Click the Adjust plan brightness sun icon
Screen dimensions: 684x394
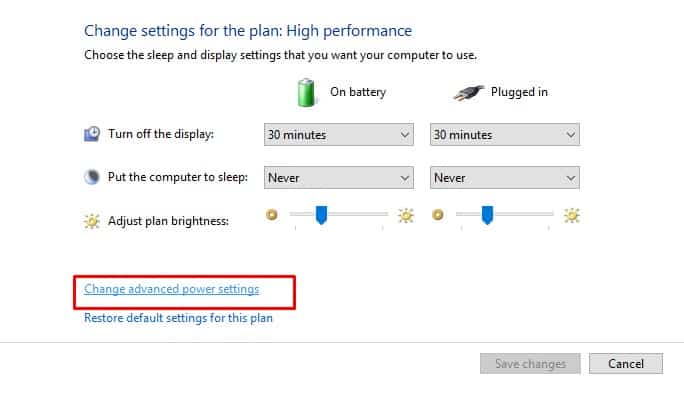tap(92, 221)
